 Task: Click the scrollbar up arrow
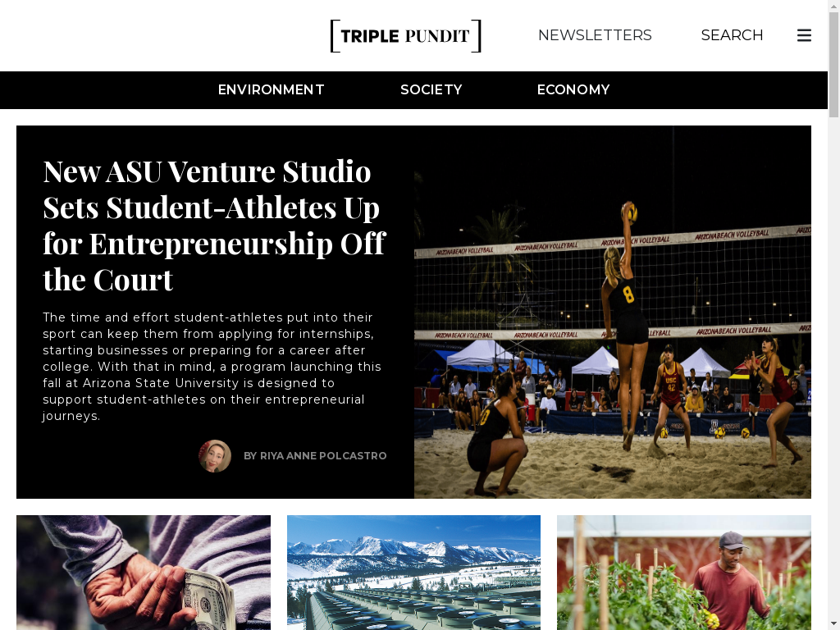(833, 5)
